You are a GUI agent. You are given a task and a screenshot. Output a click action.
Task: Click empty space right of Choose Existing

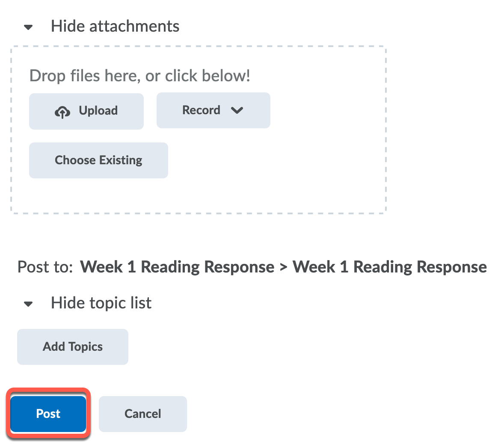pos(274,160)
